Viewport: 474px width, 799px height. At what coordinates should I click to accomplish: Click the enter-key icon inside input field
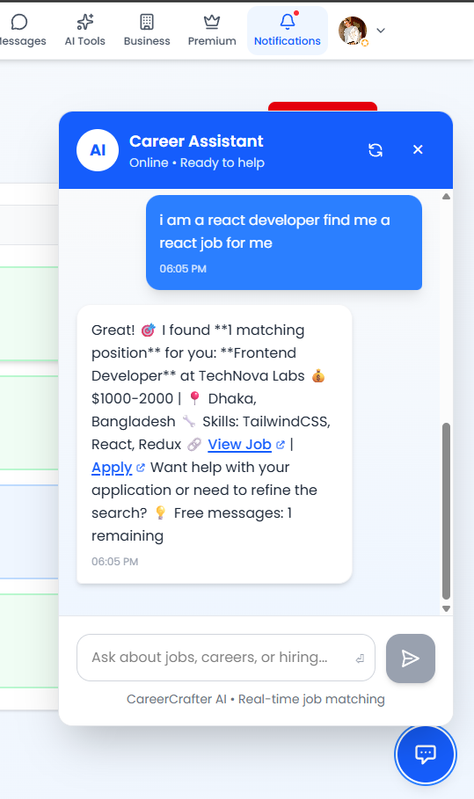pyautogui.click(x=360, y=658)
